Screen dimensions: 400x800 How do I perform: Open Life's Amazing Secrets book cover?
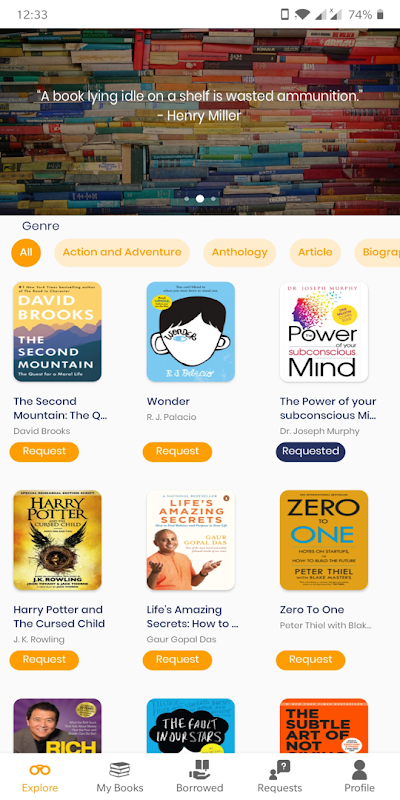click(191, 540)
